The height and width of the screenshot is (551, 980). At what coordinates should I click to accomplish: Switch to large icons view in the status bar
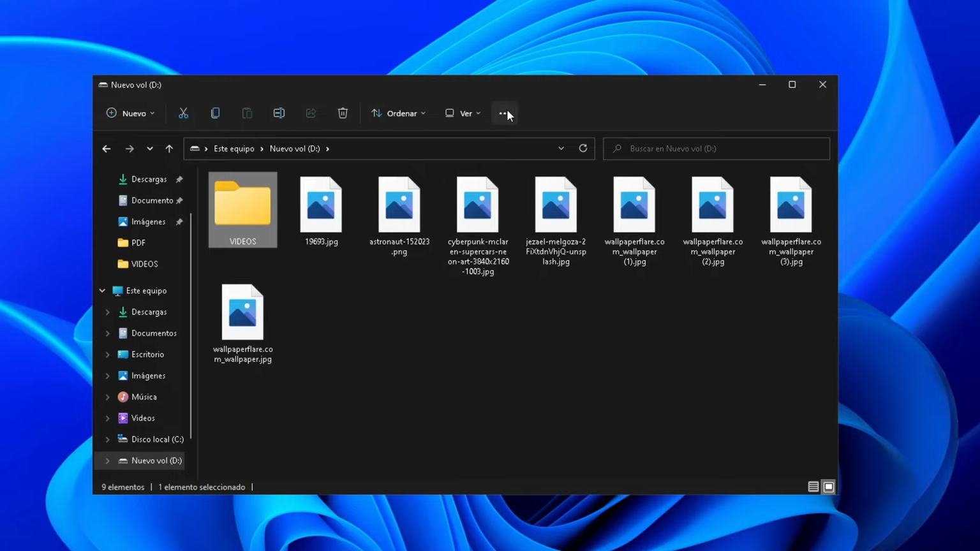pos(828,486)
